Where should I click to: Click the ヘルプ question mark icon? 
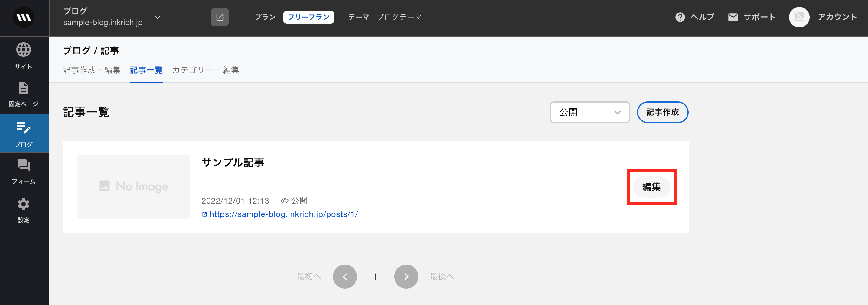click(x=680, y=17)
